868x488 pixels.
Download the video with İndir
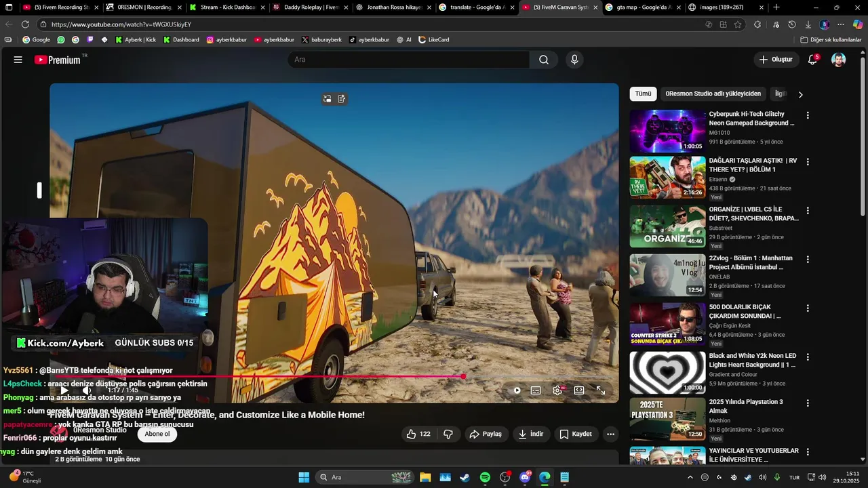coord(531,434)
